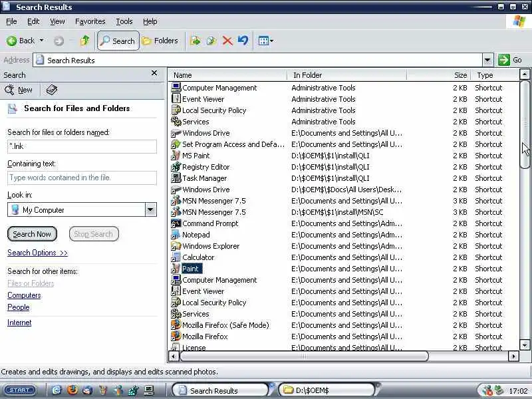Open the Back history dropdown arrow
Image resolution: width=532 pixels, height=399 pixels.
pos(41,41)
